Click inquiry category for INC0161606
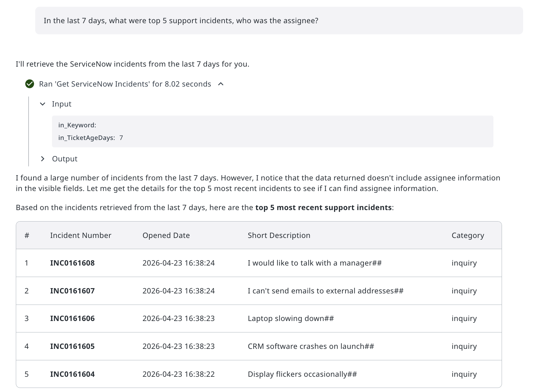The height and width of the screenshot is (392, 536). (464, 318)
